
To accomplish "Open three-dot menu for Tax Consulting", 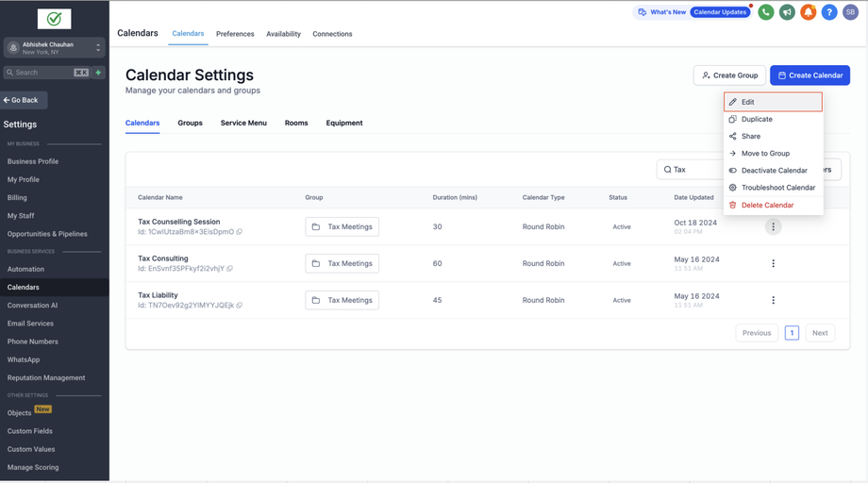I will [773, 263].
